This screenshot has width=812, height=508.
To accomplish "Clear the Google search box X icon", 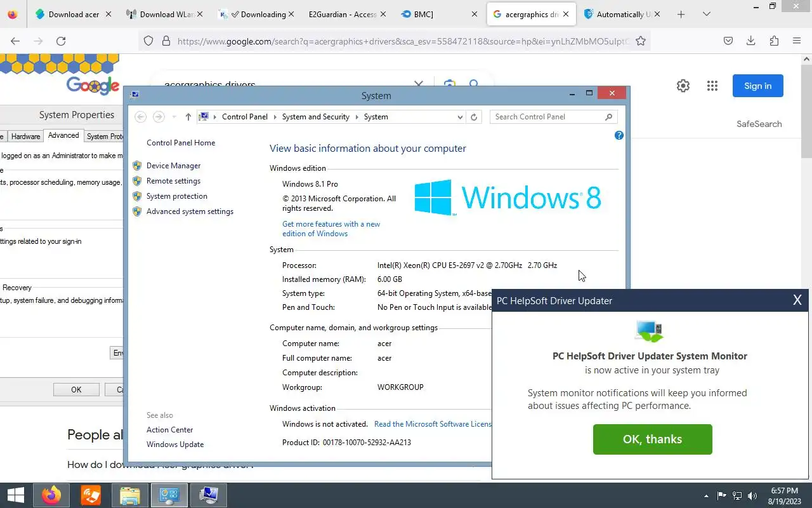I will click(419, 83).
